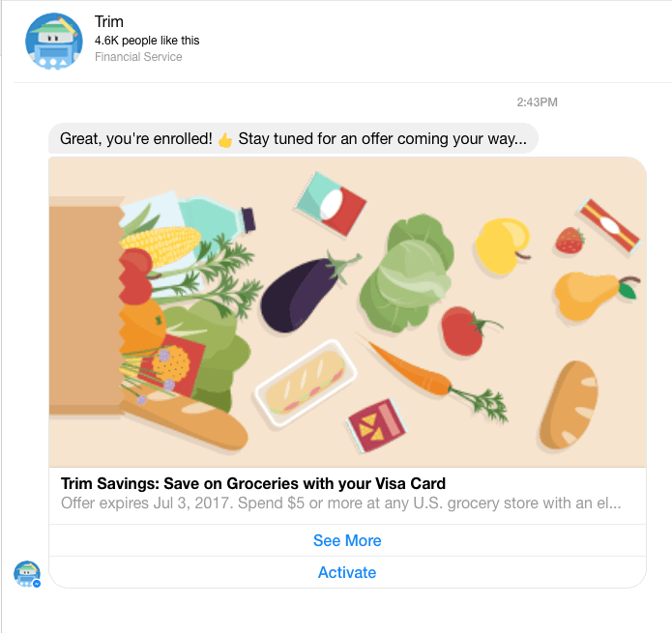This screenshot has height=633, width=672.
Task: Click the packaged sandwich illustration
Action: tap(307, 383)
